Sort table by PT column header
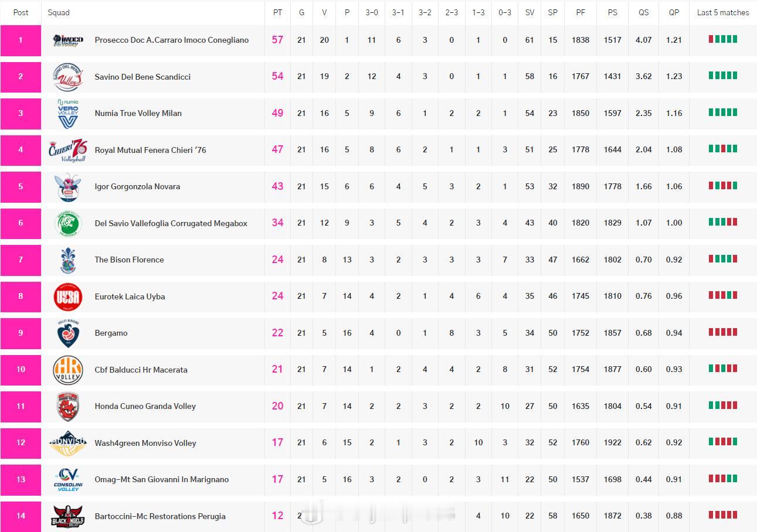The image size is (757, 532). coord(277,12)
